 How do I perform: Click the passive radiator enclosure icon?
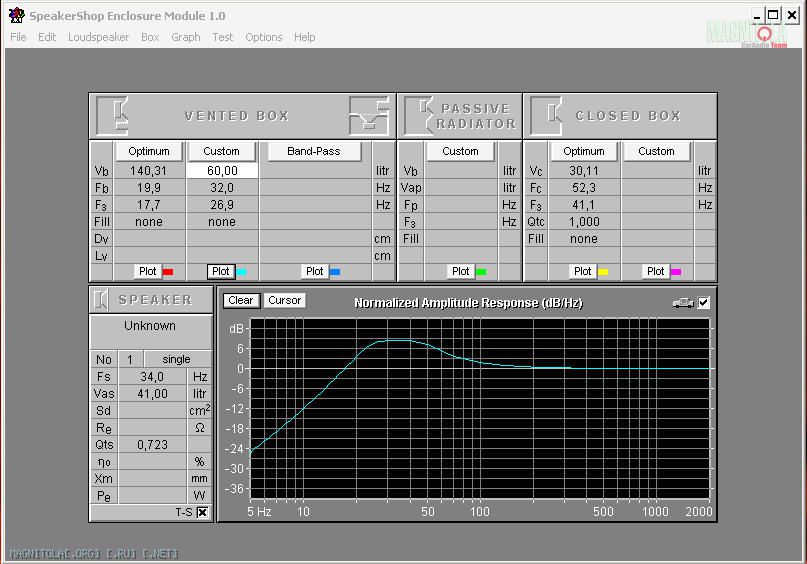[x=418, y=116]
